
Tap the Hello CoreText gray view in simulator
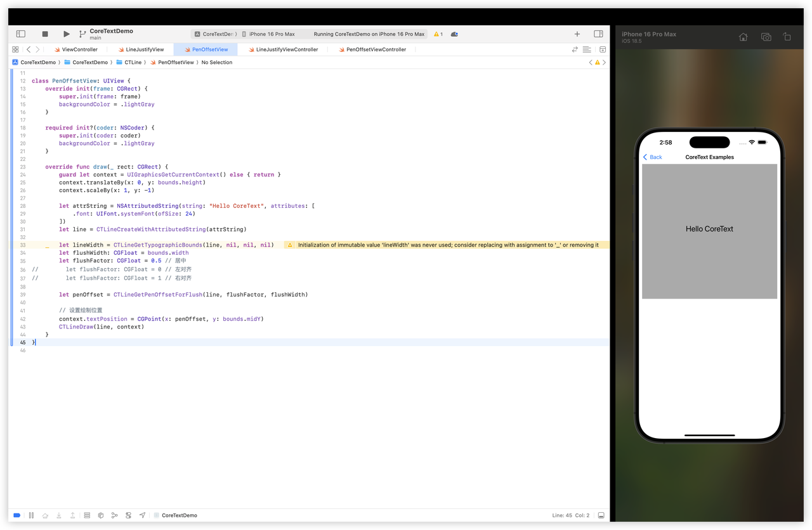click(709, 231)
